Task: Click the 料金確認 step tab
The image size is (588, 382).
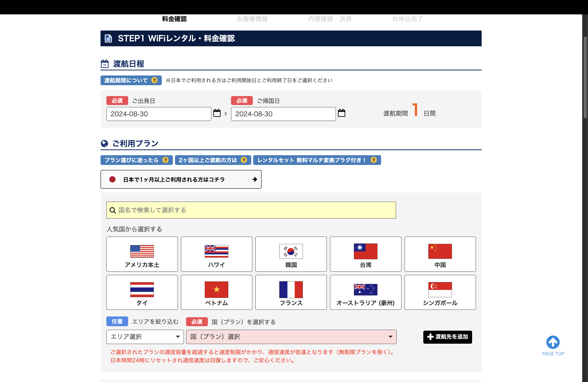Action: point(174,19)
